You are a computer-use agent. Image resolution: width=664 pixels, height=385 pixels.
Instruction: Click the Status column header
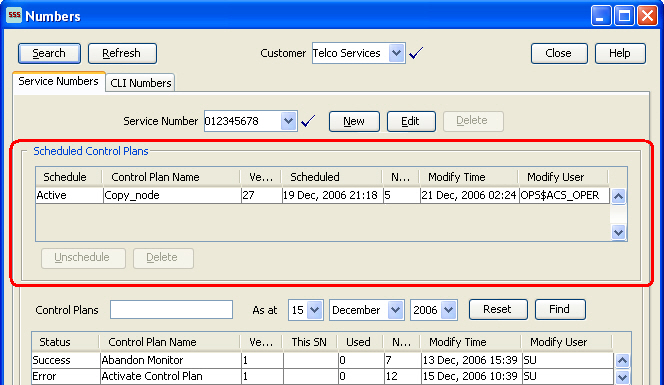(x=65, y=342)
